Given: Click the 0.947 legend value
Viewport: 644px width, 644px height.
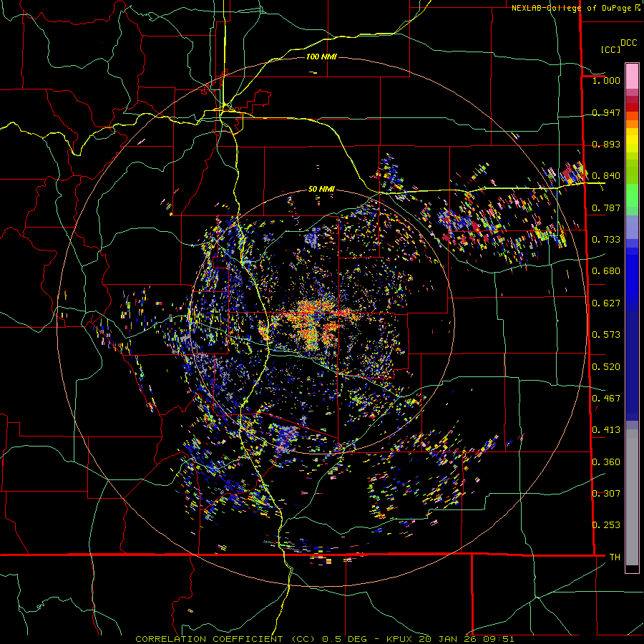Looking at the screenshot, I should [x=606, y=112].
